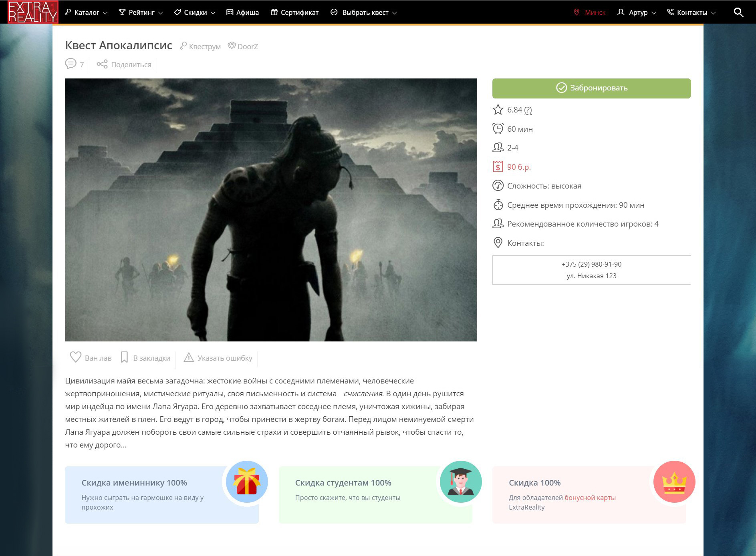The height and width of the screenshot is (556, 756).
Task: Click the Сложность: высокая text
Action: click(544, 186)
